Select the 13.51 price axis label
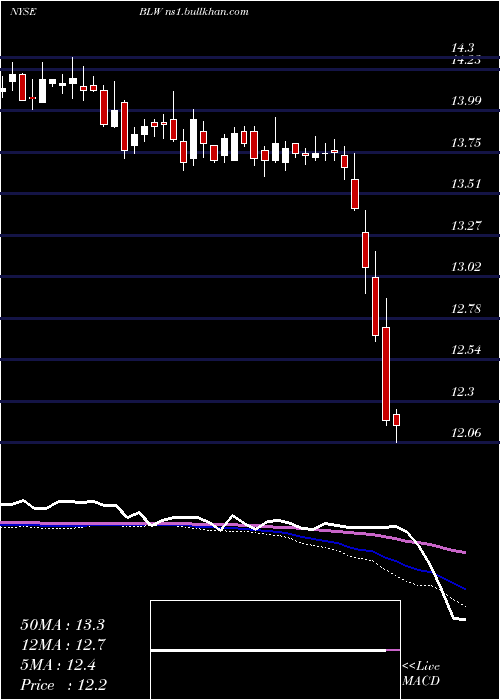 (467, 184)
